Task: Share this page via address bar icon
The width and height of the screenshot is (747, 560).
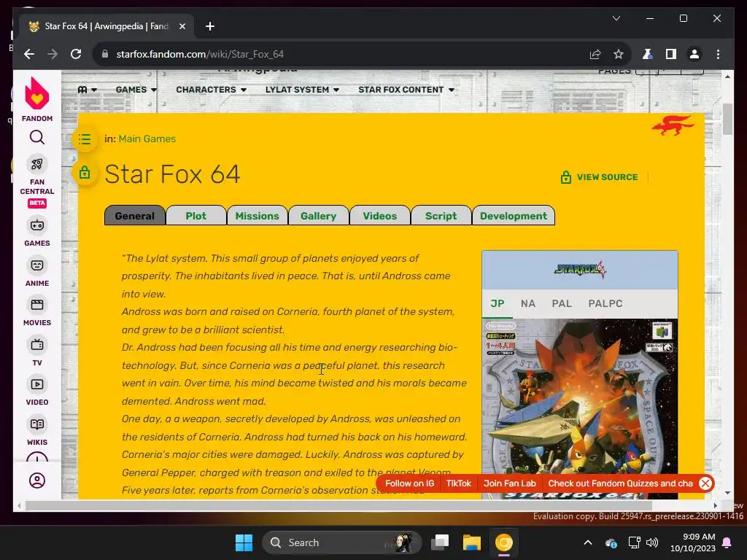Action: click(595, 54)
